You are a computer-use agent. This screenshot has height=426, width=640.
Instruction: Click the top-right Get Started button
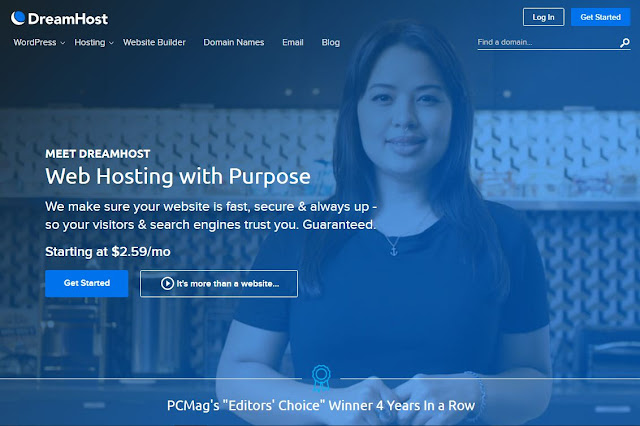[600, 17]
